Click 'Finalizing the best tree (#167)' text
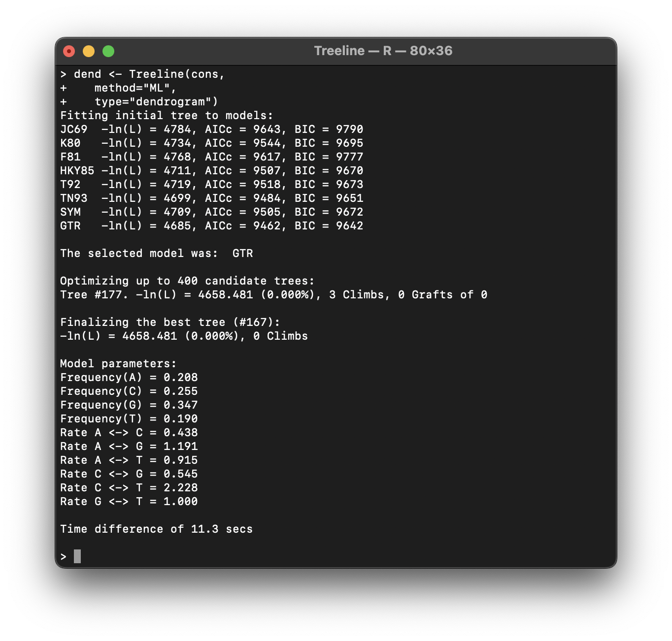Viewport: 672px width, 641px height. point(170,322)
